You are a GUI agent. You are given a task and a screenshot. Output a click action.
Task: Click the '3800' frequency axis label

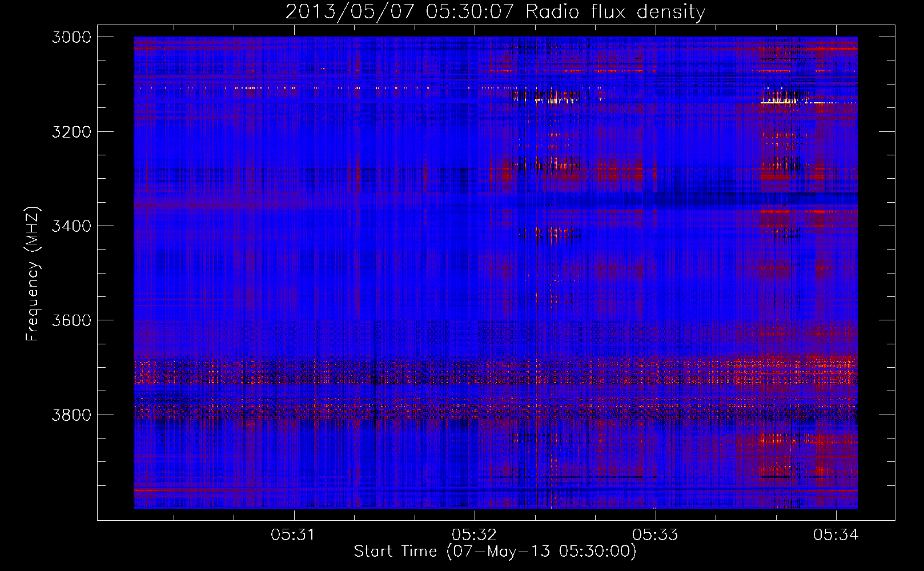point(71,415)
